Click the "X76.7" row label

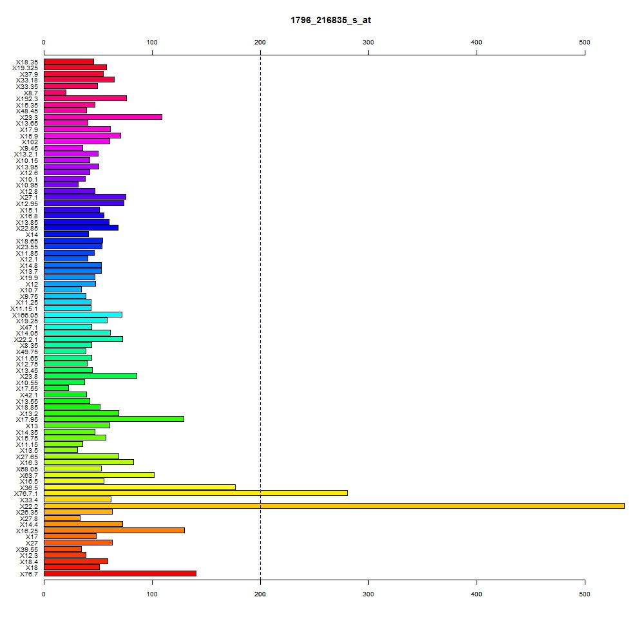click(x=29, y=574)
